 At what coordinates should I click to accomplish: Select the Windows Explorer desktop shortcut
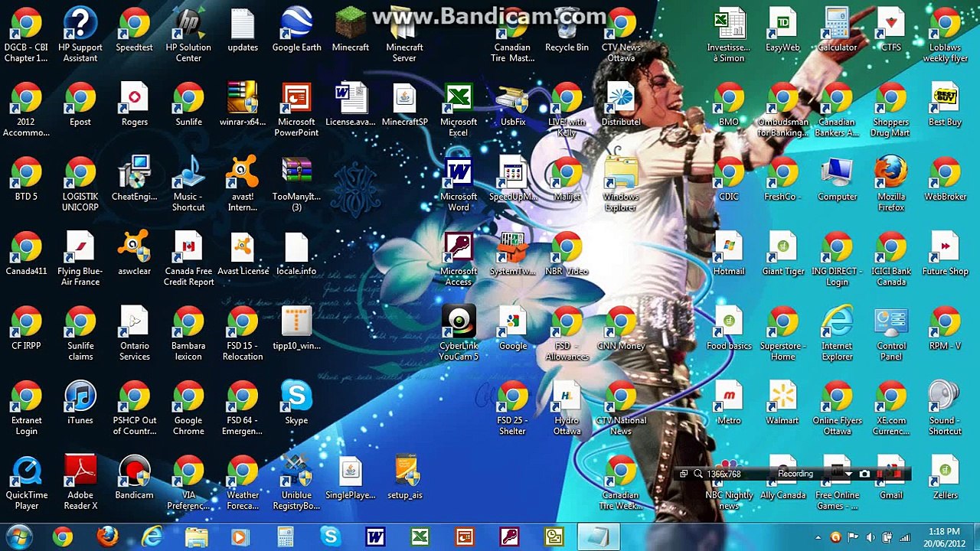click(x=621, y=184)
